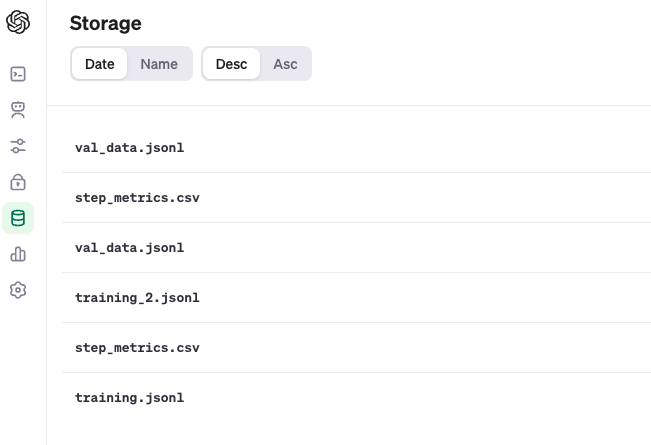651x445 pixels.
Task: Switch sort order to Asc
Action: tap(285, 64)
